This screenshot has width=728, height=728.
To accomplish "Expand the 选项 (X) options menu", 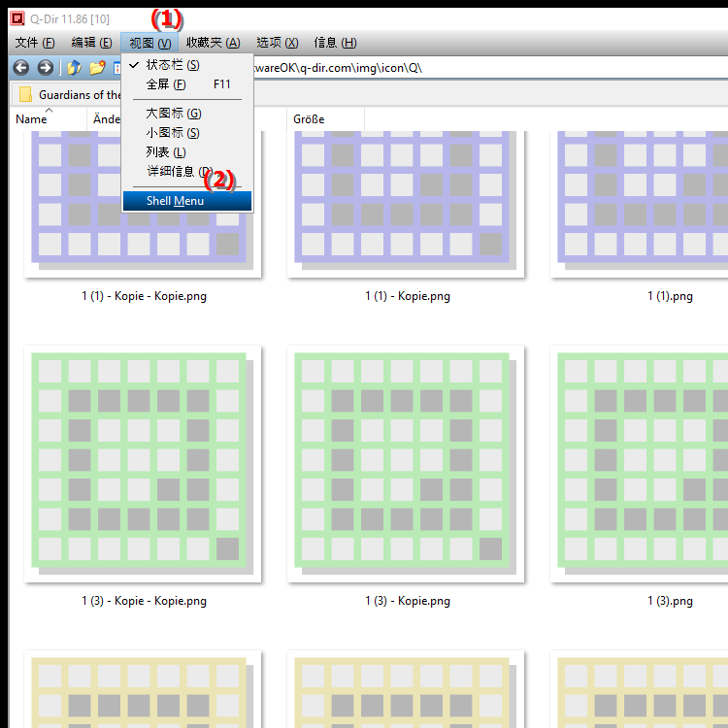I will 277,43.
